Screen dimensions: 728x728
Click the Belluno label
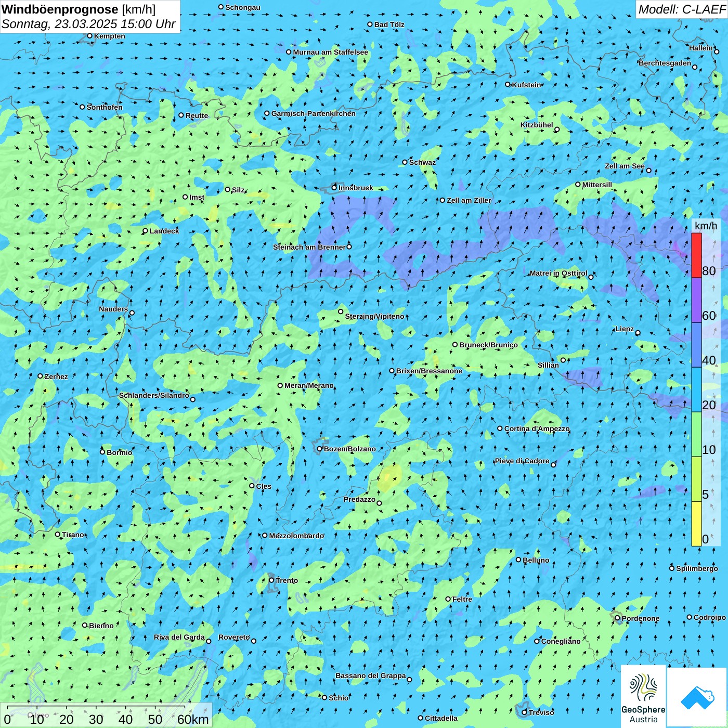[x=536, y=560]
